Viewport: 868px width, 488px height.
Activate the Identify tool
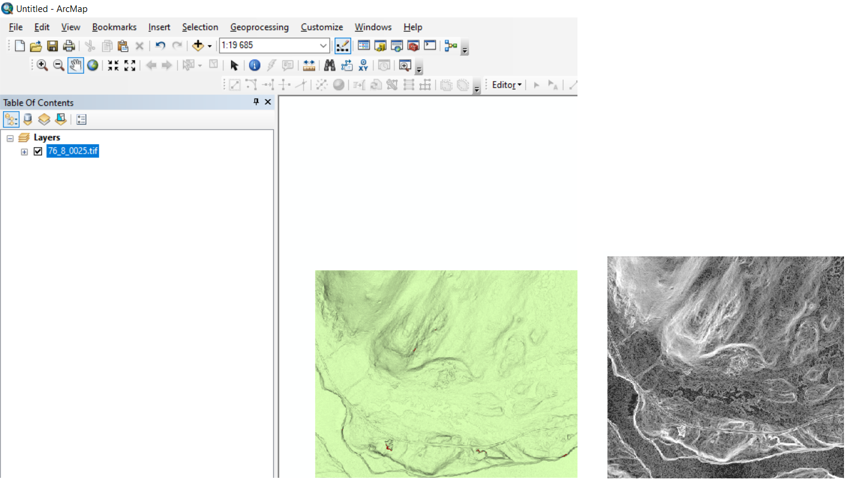click(255, 65)
